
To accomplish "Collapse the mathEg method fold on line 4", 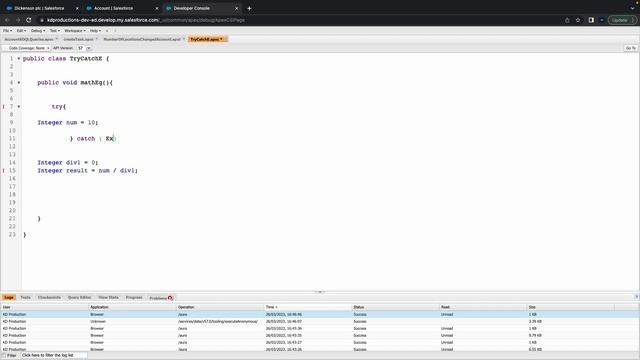I will pos(19,82).
